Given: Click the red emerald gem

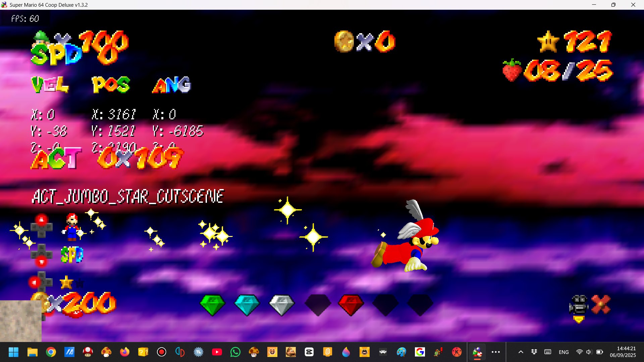Looking at the screenshot, I should [x=351, y=305].
